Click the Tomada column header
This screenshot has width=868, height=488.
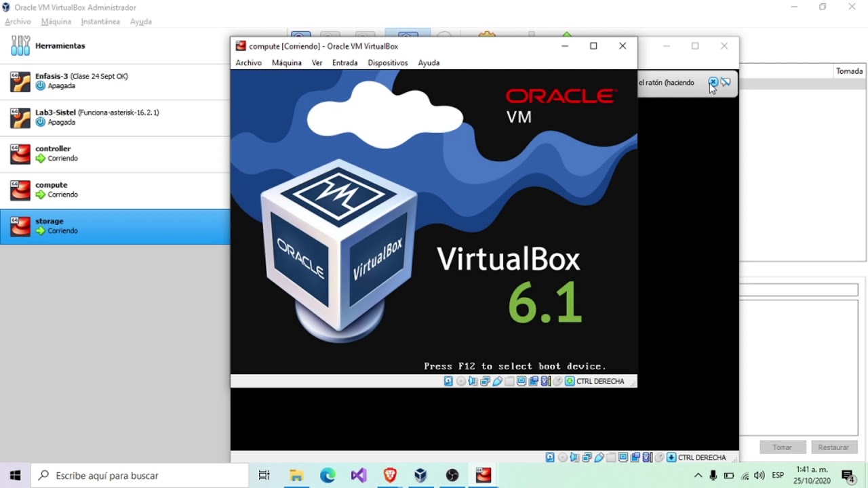click(849, 71)
